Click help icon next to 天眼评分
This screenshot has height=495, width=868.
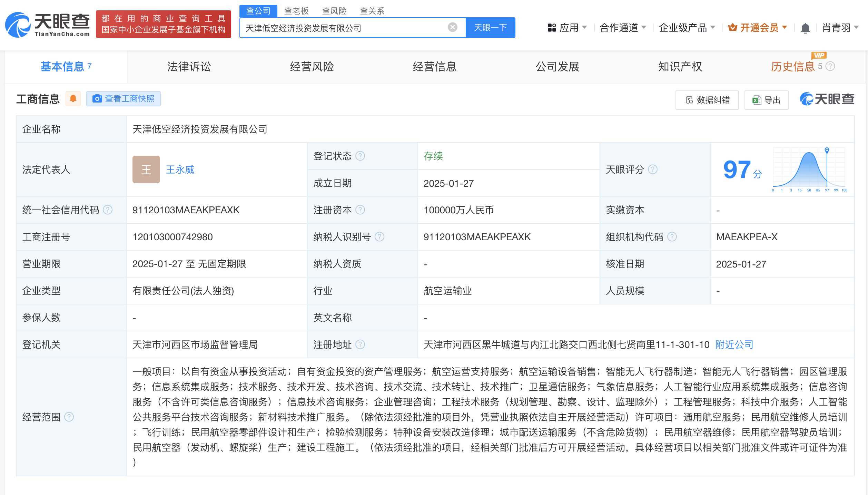(653, 169)
